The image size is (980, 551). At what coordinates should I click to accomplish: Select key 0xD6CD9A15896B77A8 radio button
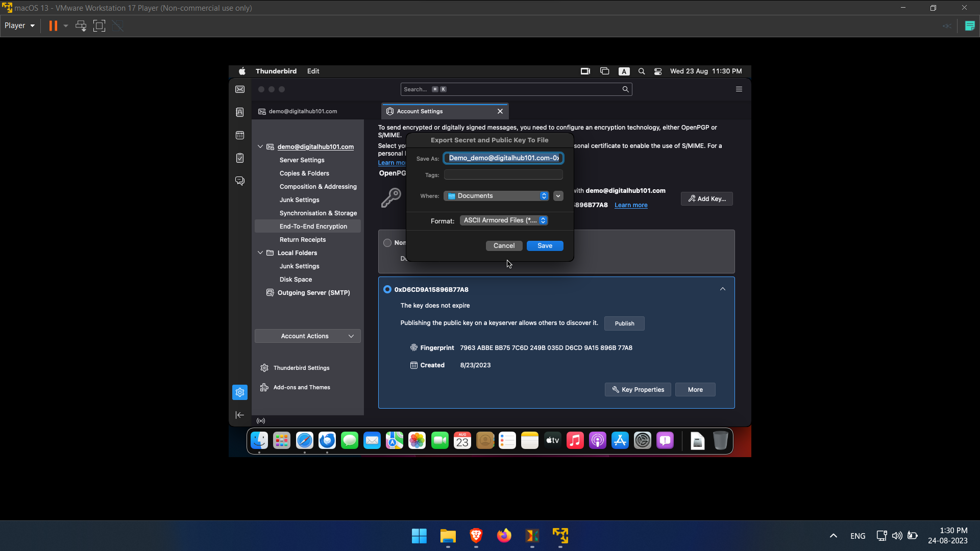click(387, 290)
